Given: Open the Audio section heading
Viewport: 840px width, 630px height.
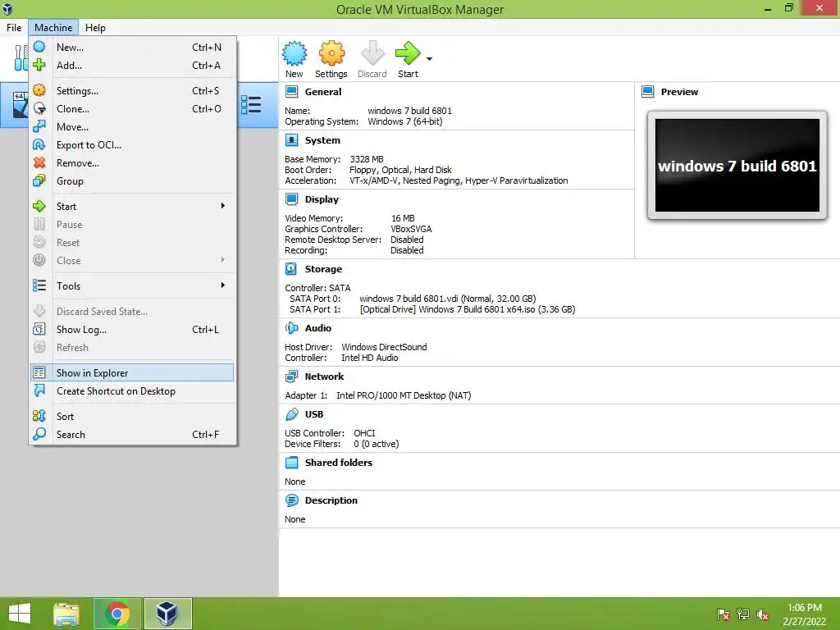Looking at the screenshot, I should click(318, 328).
